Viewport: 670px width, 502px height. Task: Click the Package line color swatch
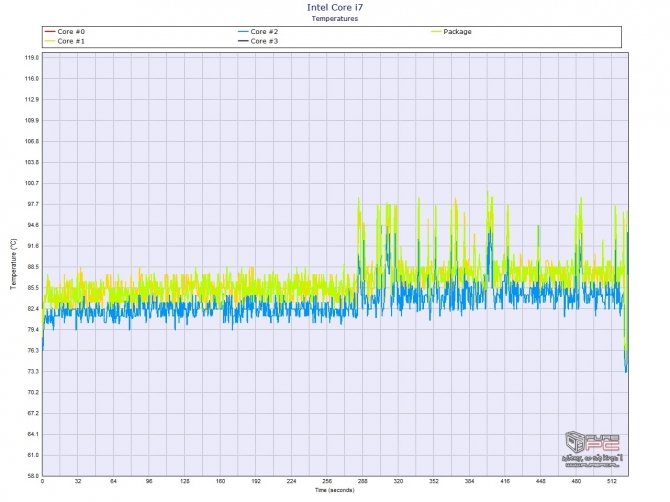(x=436, y=32)
